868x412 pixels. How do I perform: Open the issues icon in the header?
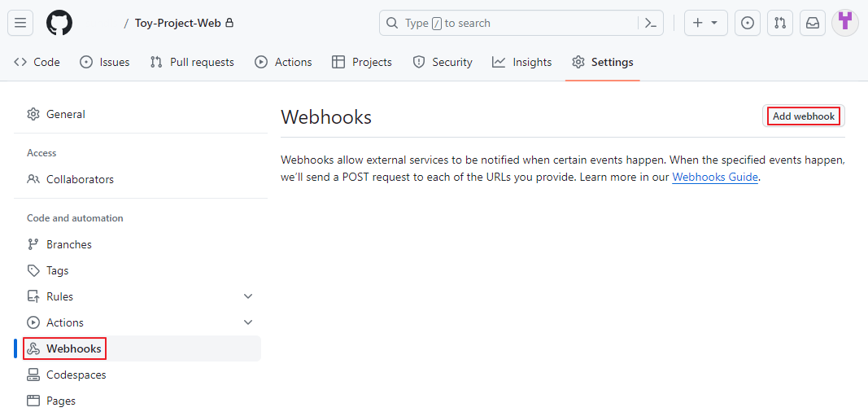[748, 24]
